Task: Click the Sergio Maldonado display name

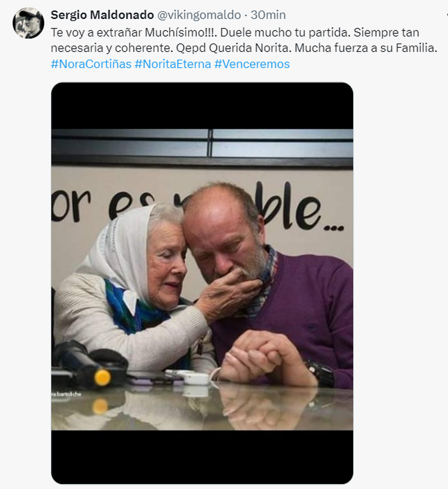Action: click(102, 15)
